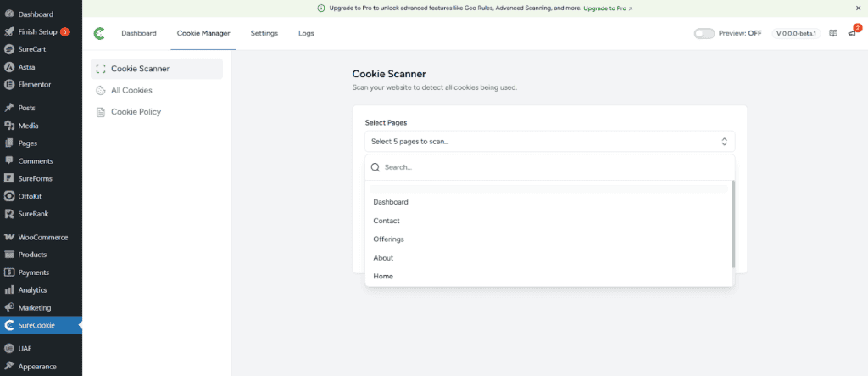Screen dimensions: 868x376
Task: Open Cookie Policy in side menu
Action: click(157, 112)
